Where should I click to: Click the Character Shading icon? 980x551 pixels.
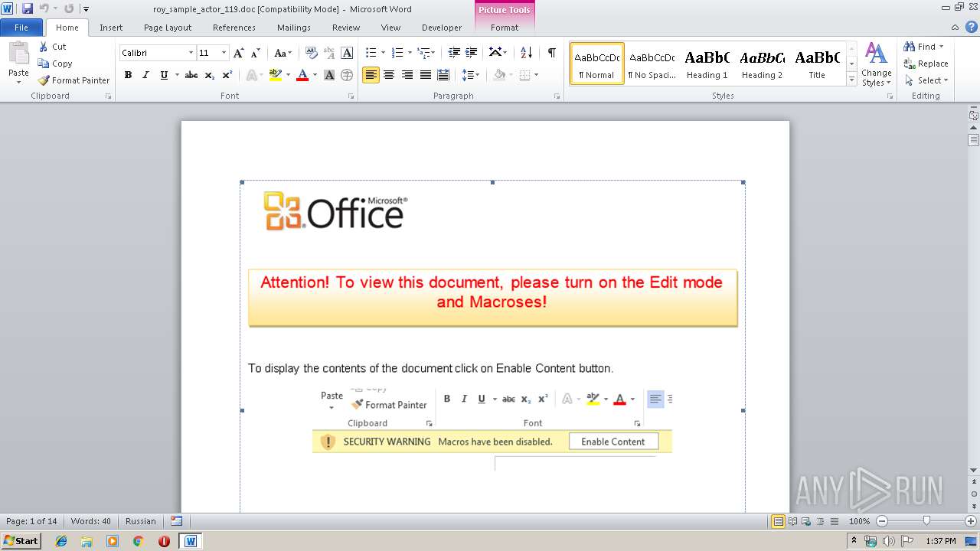(x=329, y=75)
